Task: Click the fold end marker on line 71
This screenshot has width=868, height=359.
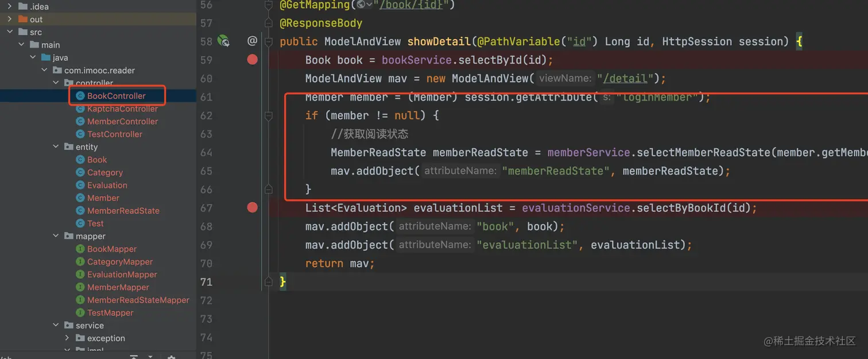Action: 268,281
